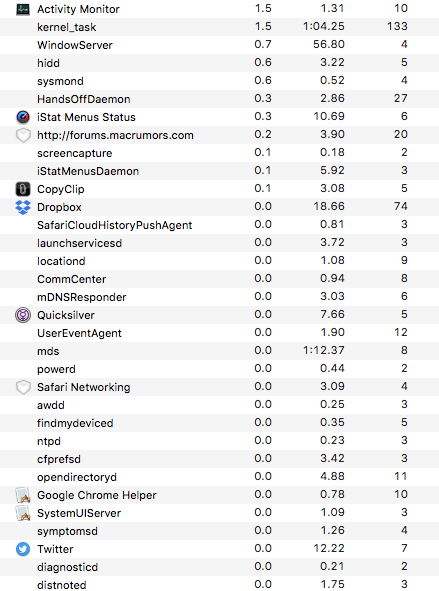Click the 1:12.37 CPU time value
439x591 pixels.
click(x=324, y=350)
